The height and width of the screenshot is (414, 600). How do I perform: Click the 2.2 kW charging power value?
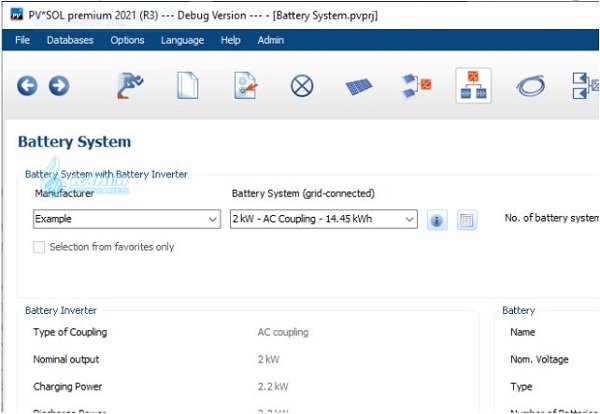[273, 386]
